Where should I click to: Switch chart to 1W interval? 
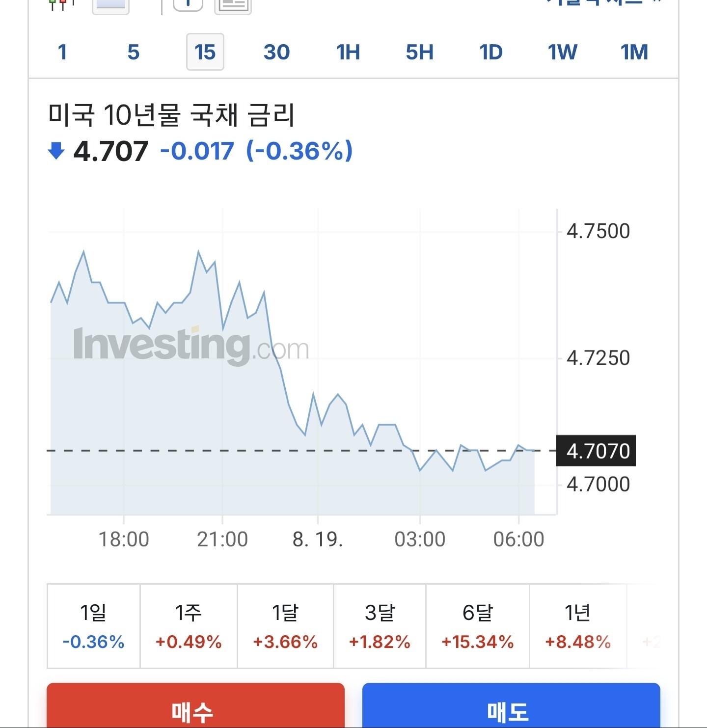point(563,52)
